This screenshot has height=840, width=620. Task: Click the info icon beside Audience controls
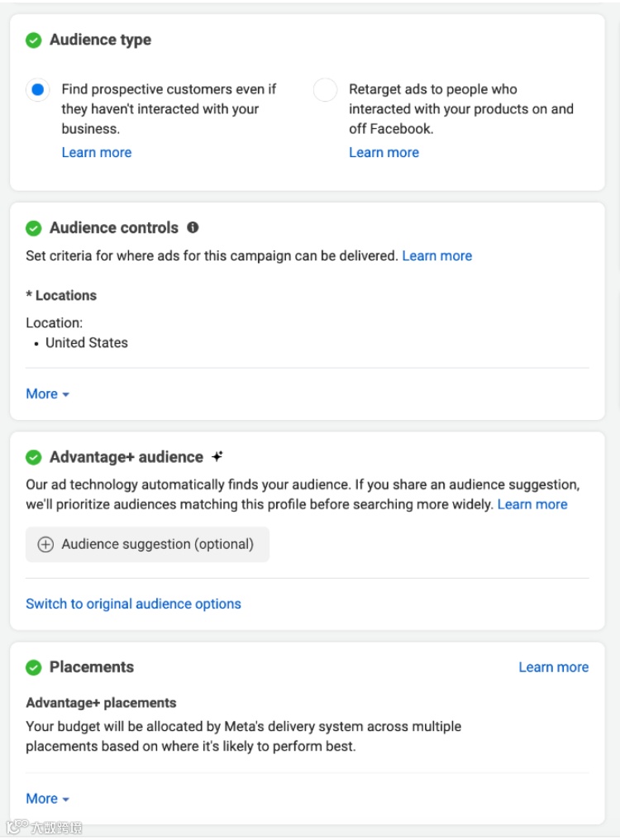pyautogui.click(x=193, y=227)
